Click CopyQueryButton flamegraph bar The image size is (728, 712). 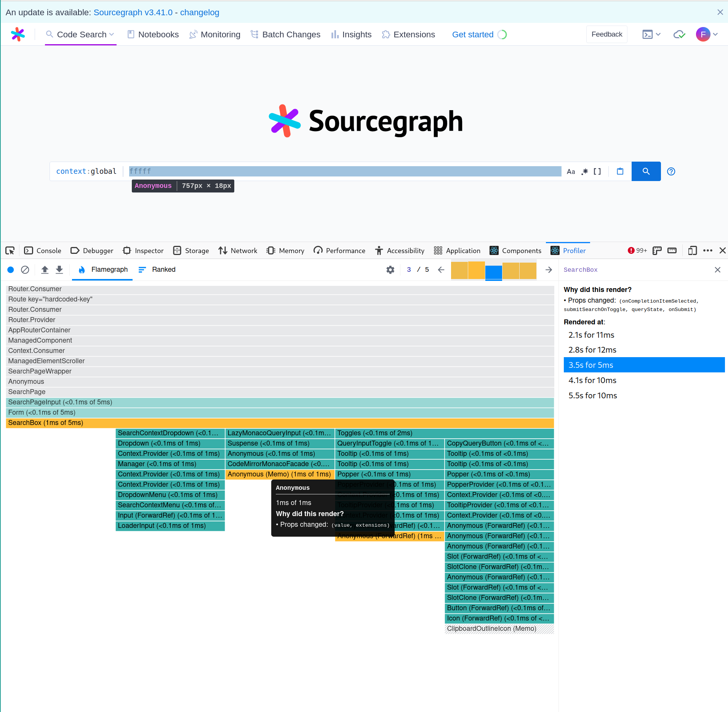click(499, 443)
